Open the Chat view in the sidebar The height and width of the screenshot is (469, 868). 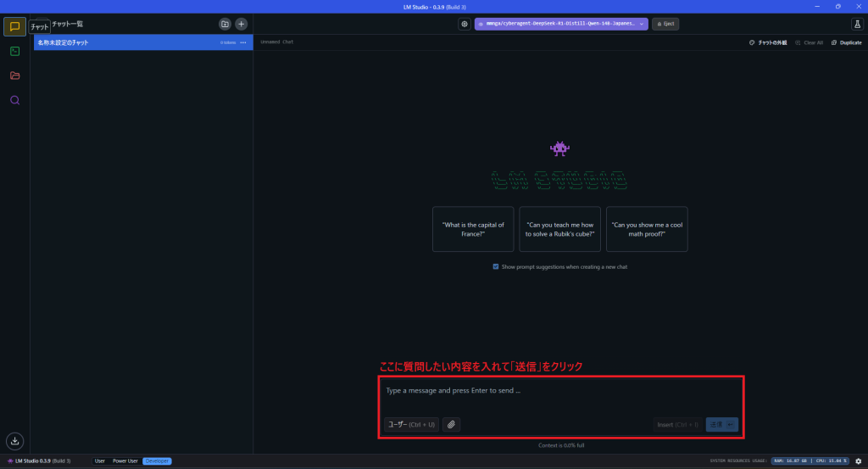[x=14, y=26]
